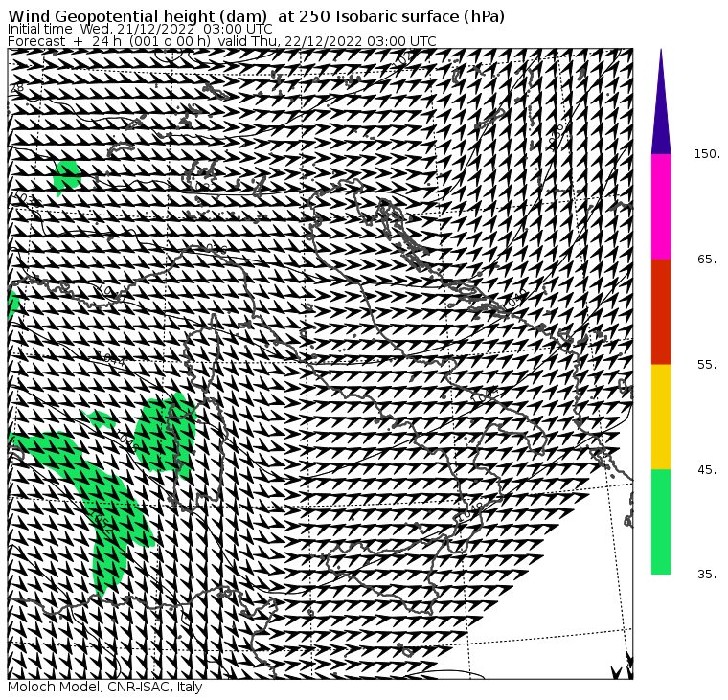Click the '35.' colorbar label
Image resolution: width=728 pixels, height=700 pixels.
coord(708,575)
